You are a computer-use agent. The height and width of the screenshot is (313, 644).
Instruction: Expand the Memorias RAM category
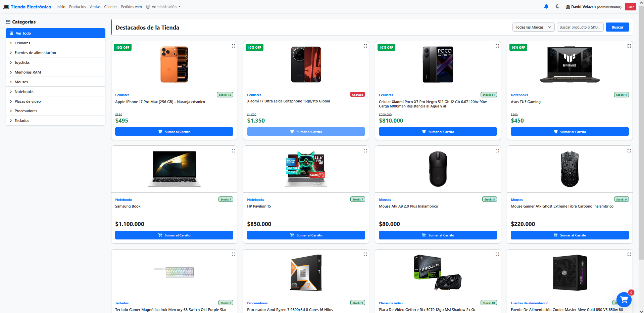(55, 72)
